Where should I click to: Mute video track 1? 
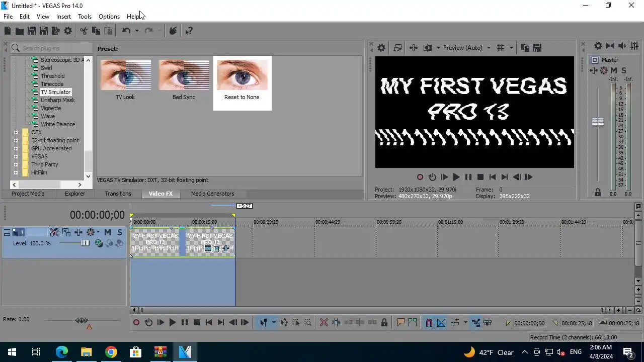108,232
